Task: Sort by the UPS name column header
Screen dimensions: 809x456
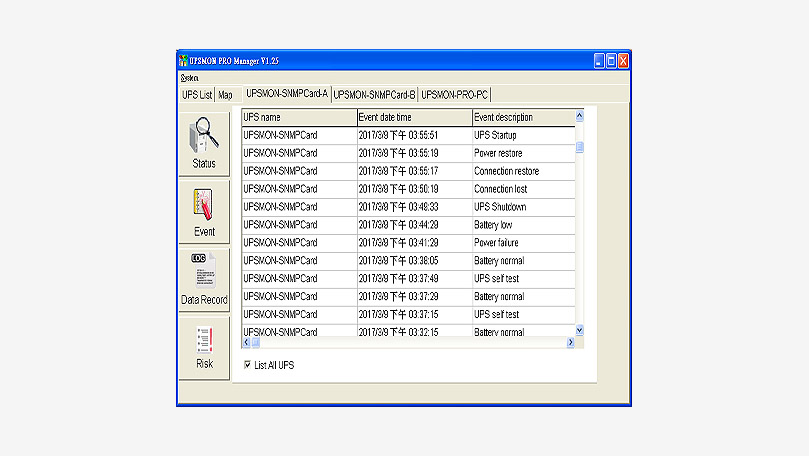Action: (x=298, y=117)
